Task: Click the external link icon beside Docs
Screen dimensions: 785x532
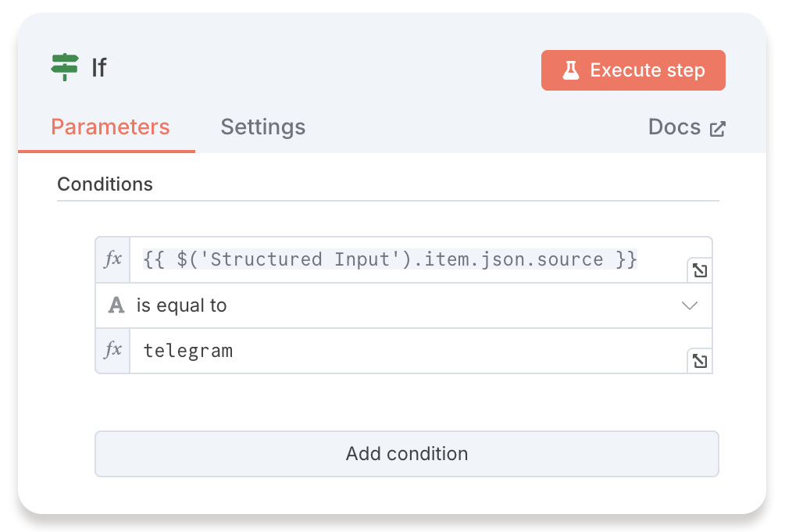Action: point(717,130)
